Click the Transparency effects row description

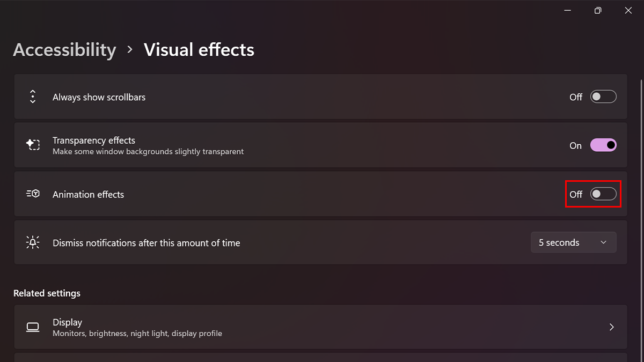(x=148, y=152)
